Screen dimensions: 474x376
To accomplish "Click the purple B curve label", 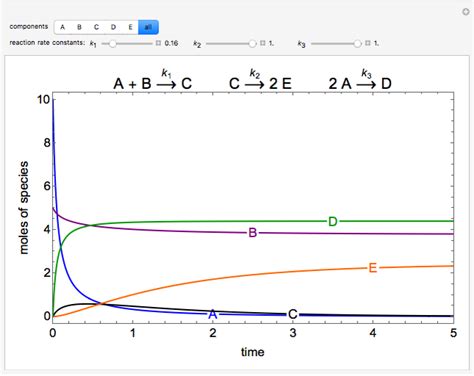I will 253,233.
